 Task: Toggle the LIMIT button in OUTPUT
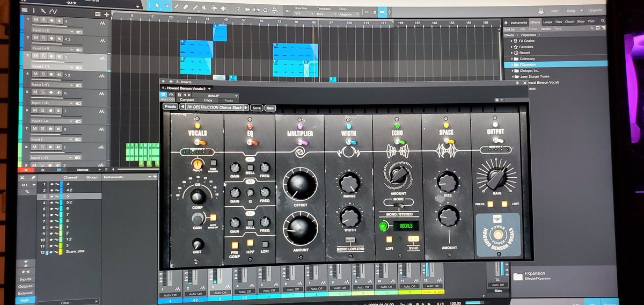pos(504,203)
